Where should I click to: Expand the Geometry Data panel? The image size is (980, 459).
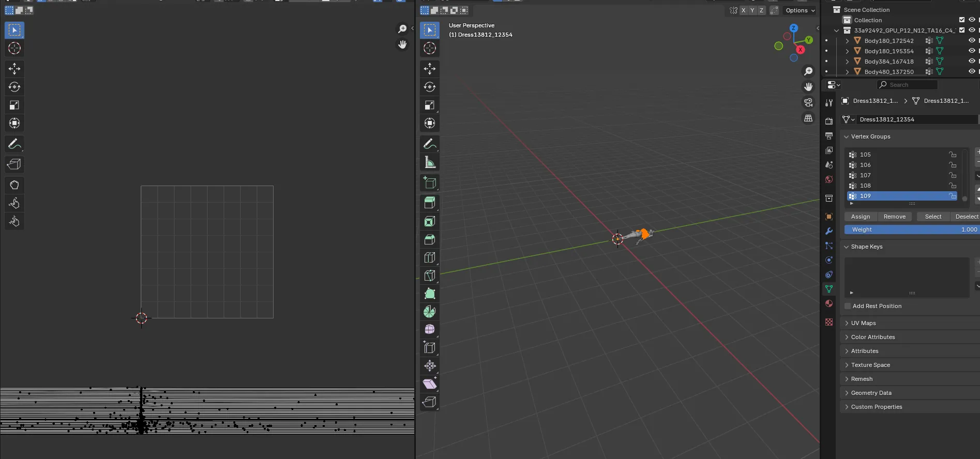tap(847, 393)
